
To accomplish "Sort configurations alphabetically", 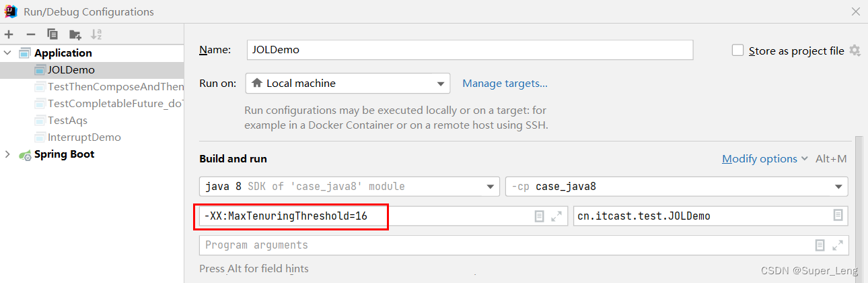I will (96, 34).
